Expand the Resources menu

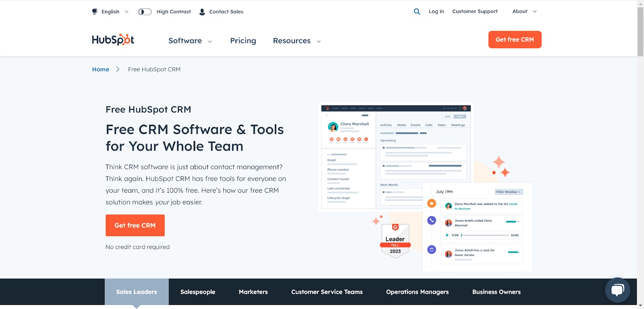(297, 41)
